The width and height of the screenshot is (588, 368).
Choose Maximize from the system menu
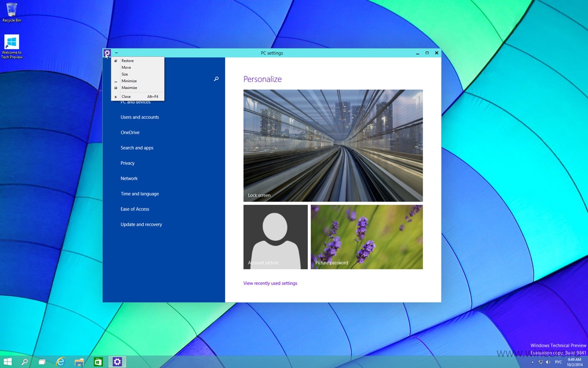[x=138, y=87]
